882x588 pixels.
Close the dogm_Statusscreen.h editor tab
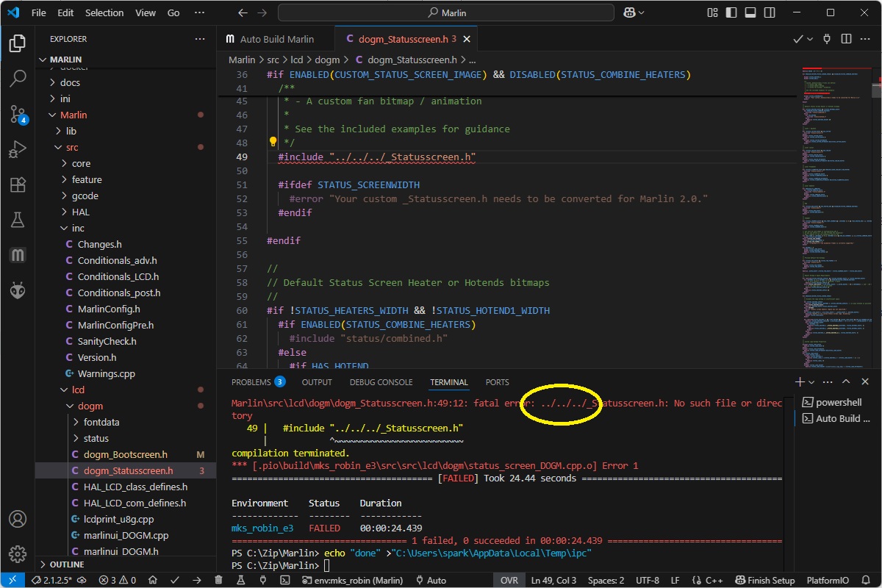[x=467, y=39]
